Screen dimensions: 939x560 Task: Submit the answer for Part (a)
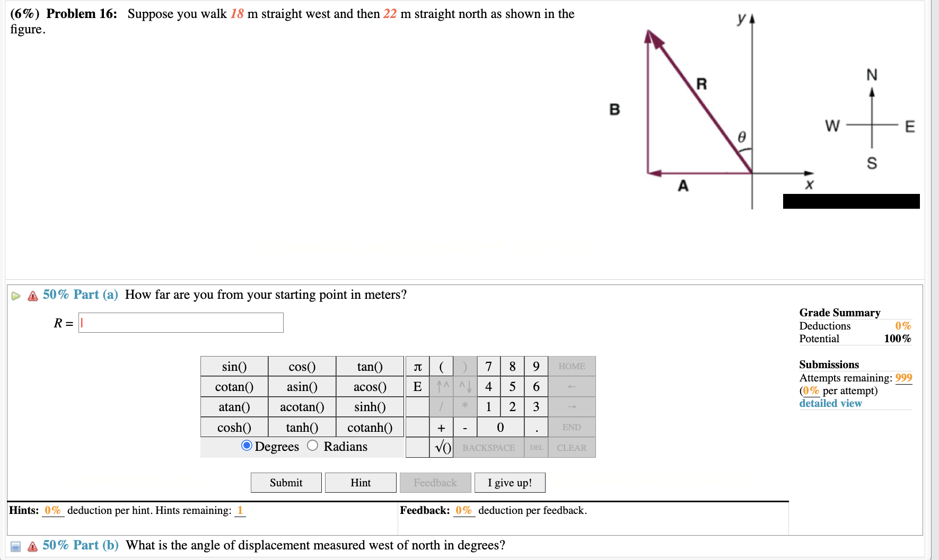(x=286, y=482)
